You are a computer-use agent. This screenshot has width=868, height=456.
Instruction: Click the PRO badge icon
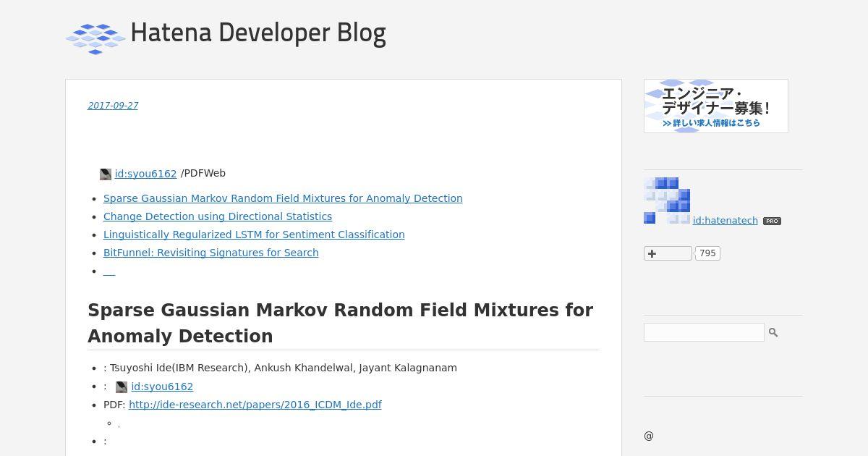(x=772, y=221)
